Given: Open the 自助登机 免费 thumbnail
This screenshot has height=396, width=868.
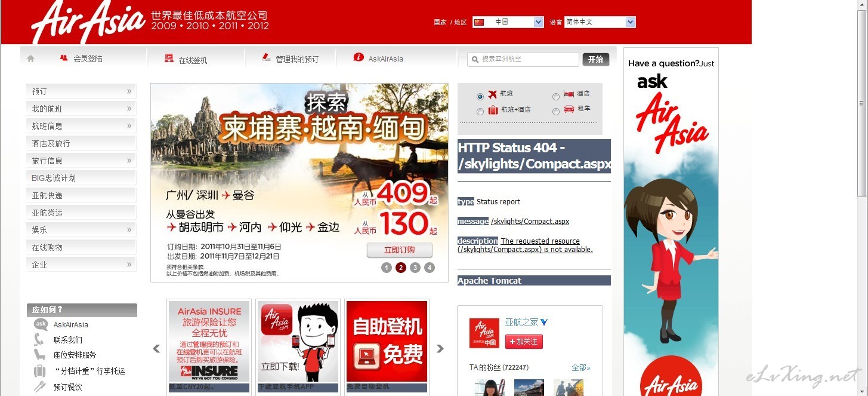Looking at the screenshot, I should click(387, 342).
